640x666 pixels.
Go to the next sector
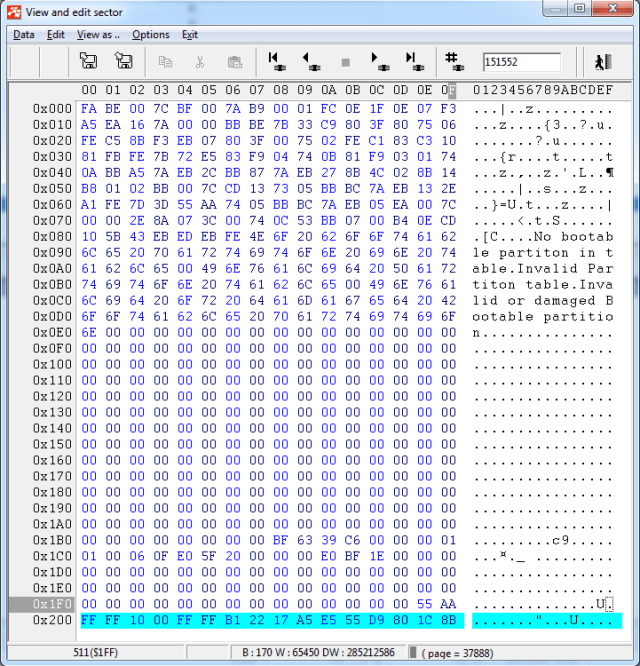point(379,62)
